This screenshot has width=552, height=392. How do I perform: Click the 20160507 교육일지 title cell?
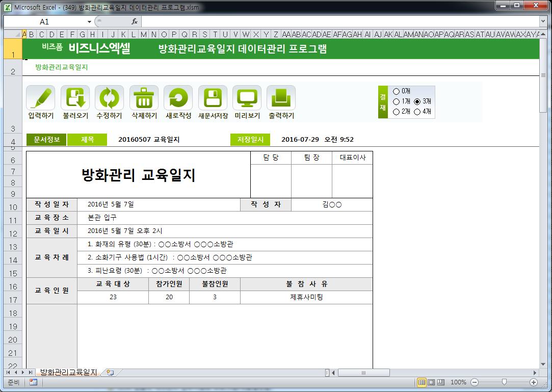click(149, 140)
